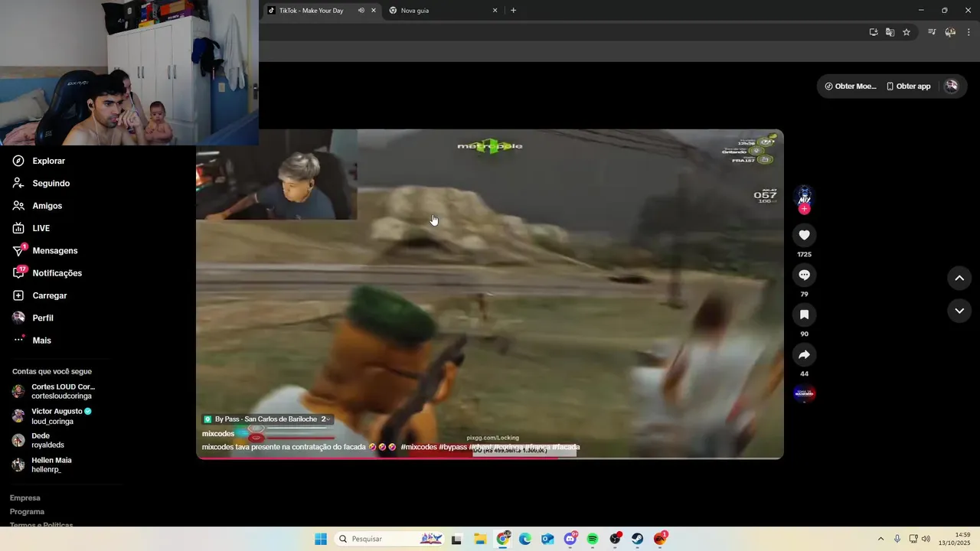The width and height of the screenshot is (980, 551).
Task: Open Chrome from the taskbar
Action: [503, 539]
